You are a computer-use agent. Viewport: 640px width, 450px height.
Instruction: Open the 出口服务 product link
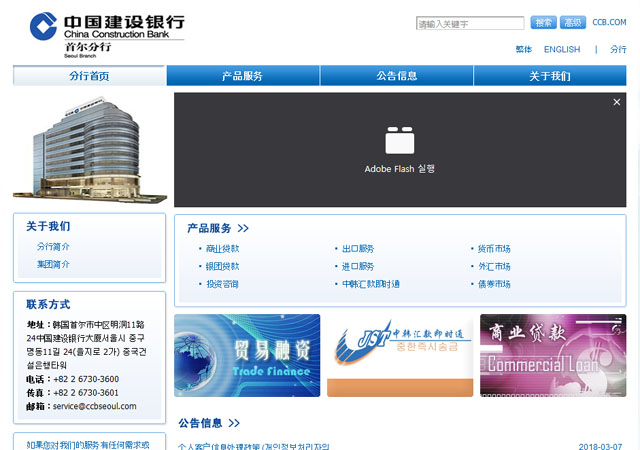click(357, 249)
